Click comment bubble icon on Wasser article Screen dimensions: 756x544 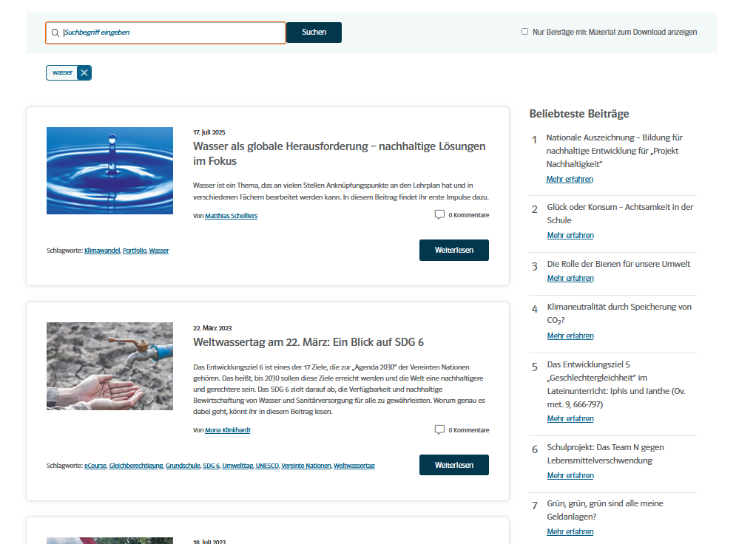(439, 214)
